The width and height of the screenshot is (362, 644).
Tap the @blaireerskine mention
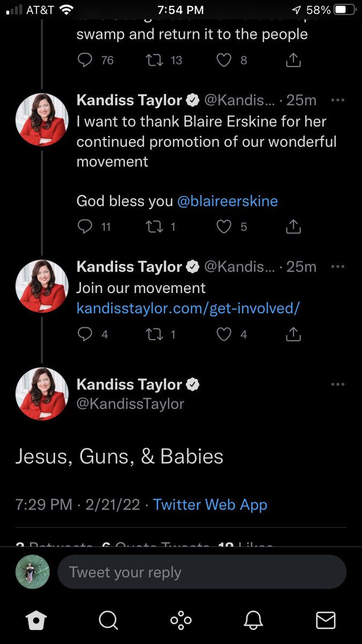click(x=227, y=201)
